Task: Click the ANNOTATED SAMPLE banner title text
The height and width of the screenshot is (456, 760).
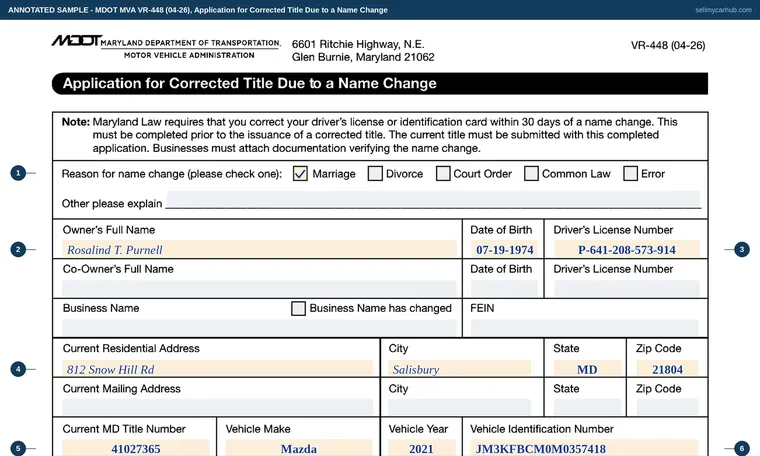Action: [x=198, y=10]
